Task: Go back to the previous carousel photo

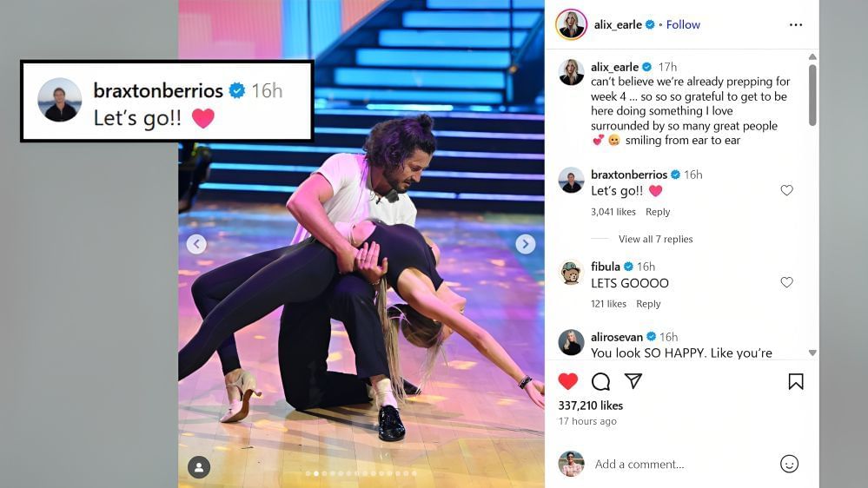Action: coord(196,243)
